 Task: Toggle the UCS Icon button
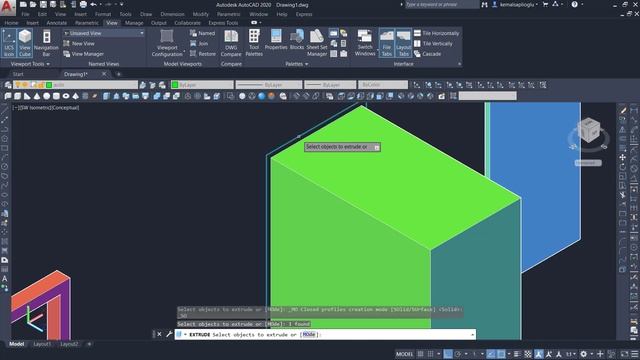coord(9,43)
